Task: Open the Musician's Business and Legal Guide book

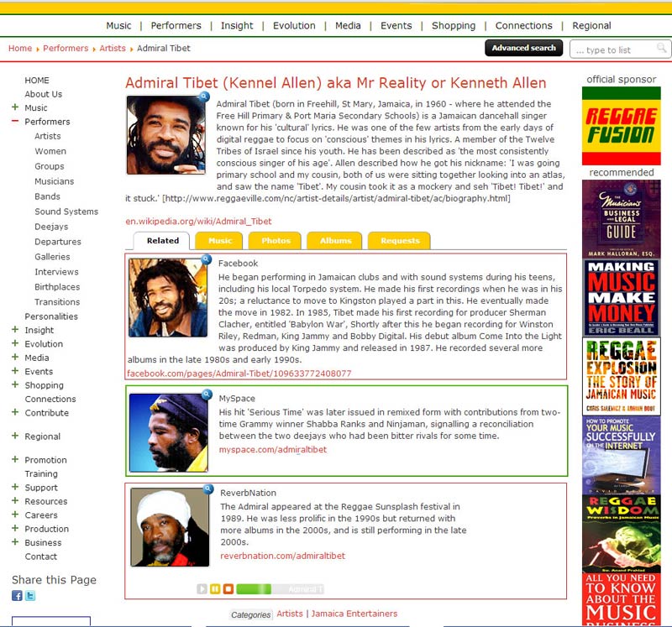Action: point(621,219)
